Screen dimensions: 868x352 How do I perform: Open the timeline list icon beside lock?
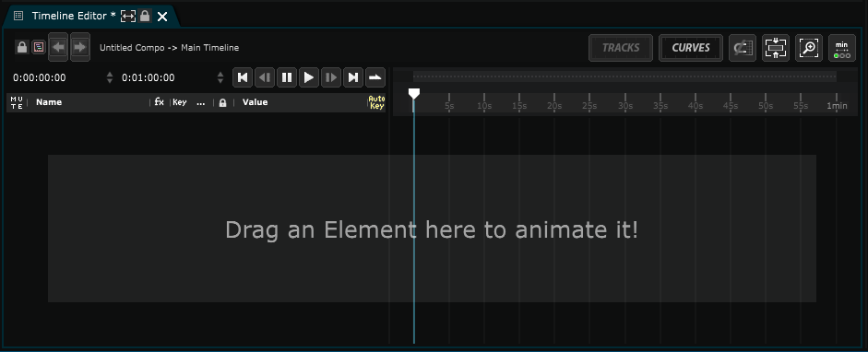coord(38,48)
